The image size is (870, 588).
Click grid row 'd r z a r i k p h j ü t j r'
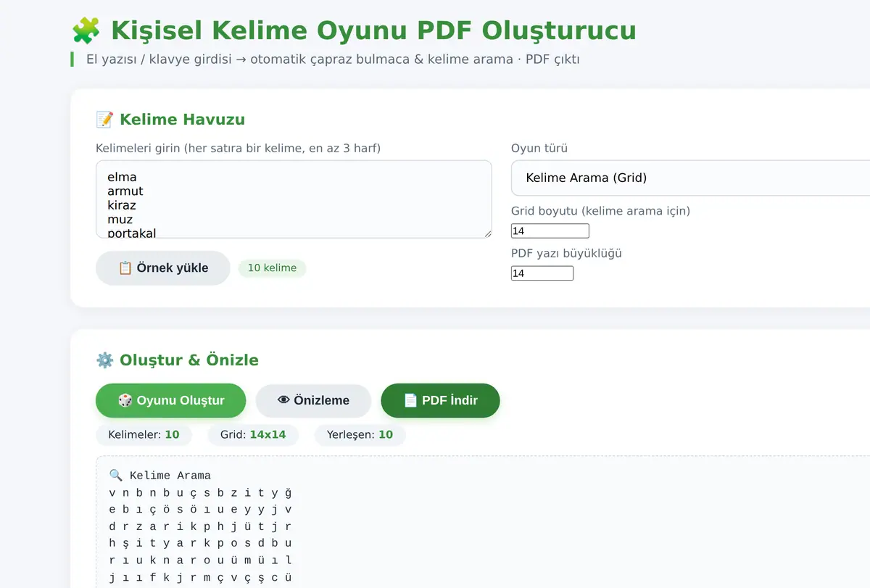pos(200,526)
